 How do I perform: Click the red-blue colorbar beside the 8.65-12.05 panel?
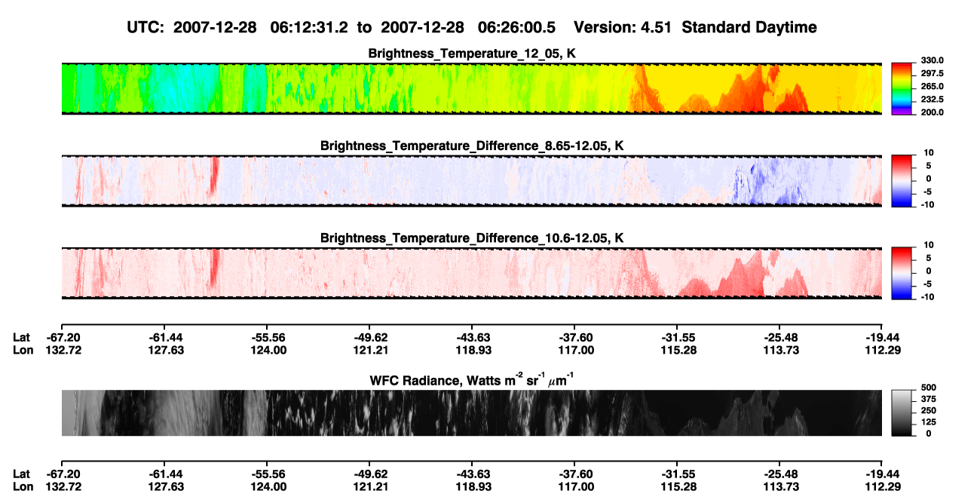[x=902, y=181]
